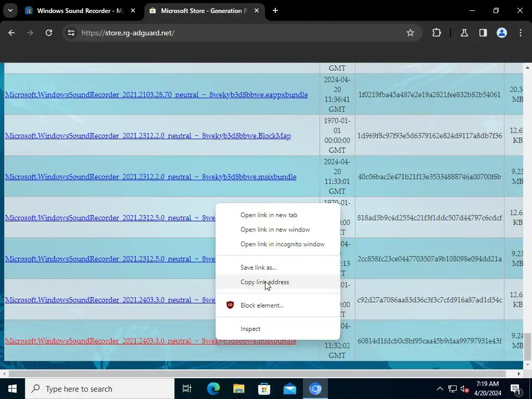Open the Mail app from taskbar
Screen dimensions: 532x399
[x=290, y=389]
